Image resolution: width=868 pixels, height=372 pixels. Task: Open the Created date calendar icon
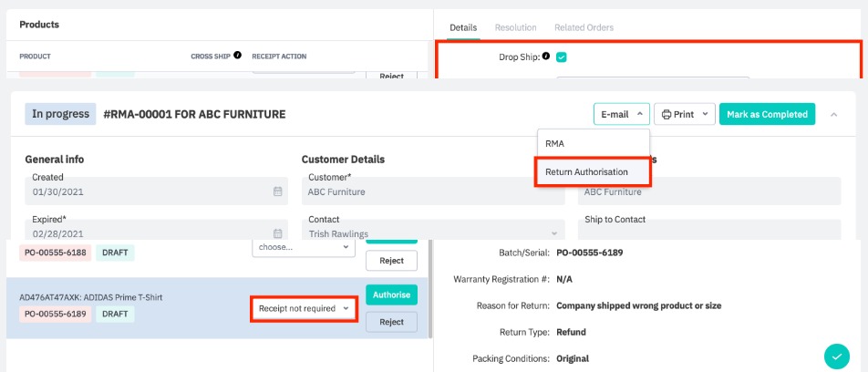[x=278, y=191]
